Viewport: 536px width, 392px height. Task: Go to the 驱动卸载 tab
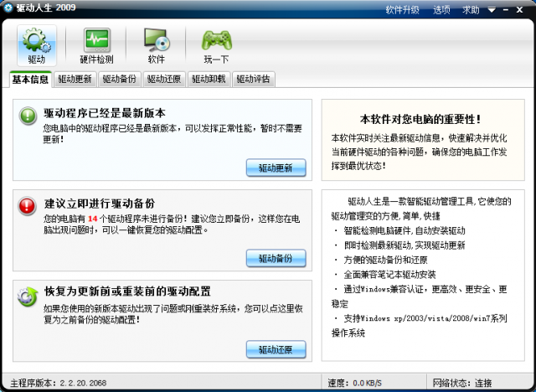pos(209,80)
